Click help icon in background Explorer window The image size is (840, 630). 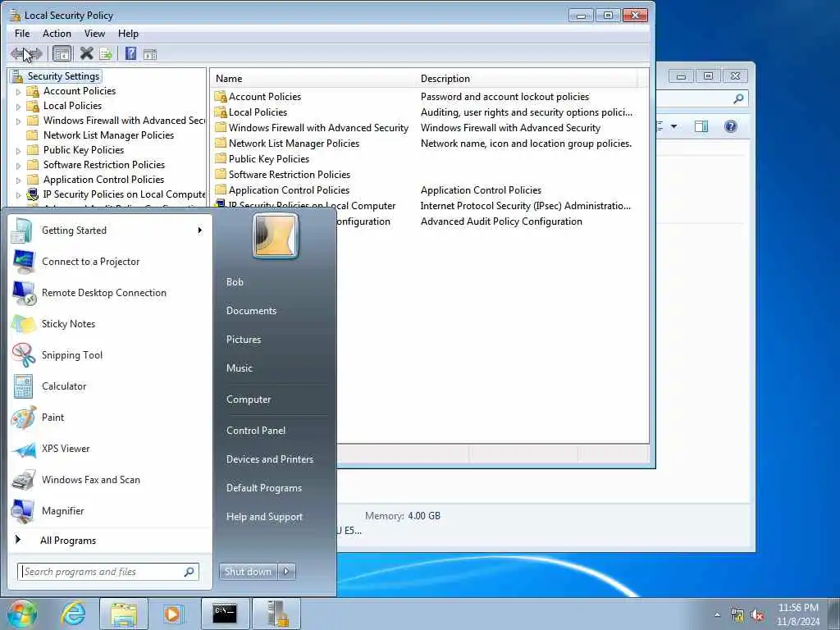tap(731, 126)
